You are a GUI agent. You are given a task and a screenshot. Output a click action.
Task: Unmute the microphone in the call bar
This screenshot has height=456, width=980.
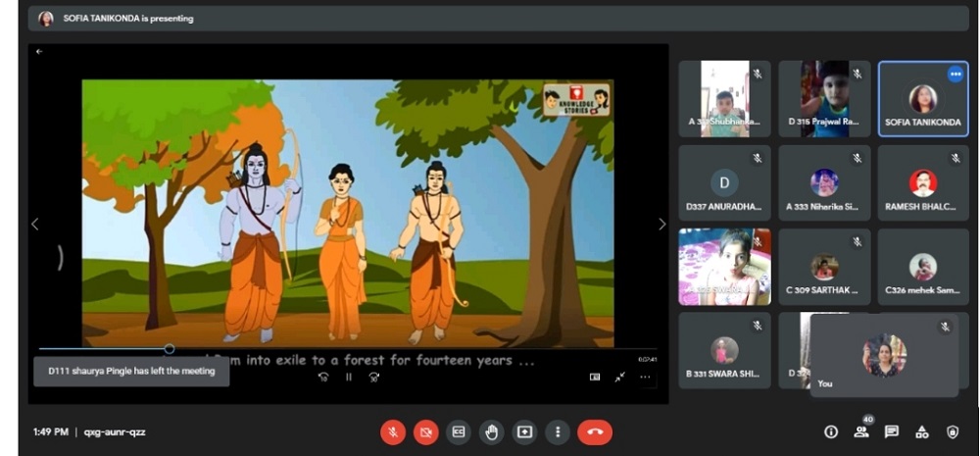393,431
